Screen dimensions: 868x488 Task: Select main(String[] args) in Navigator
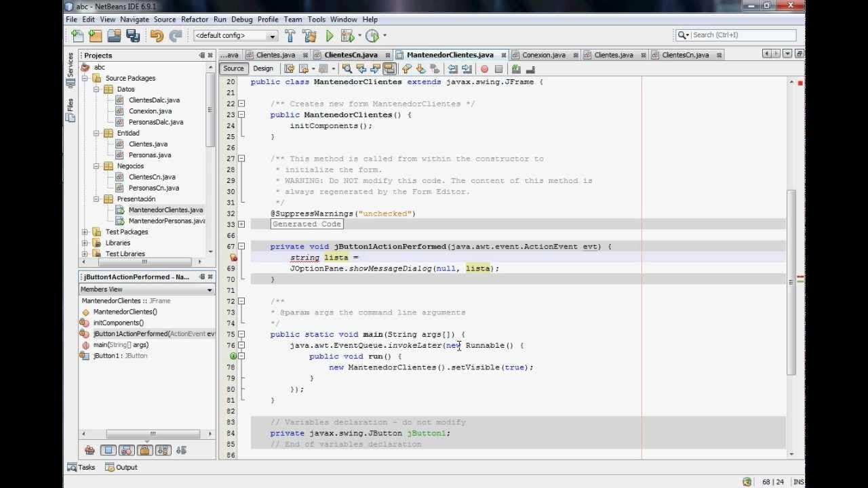coord(121,345)
